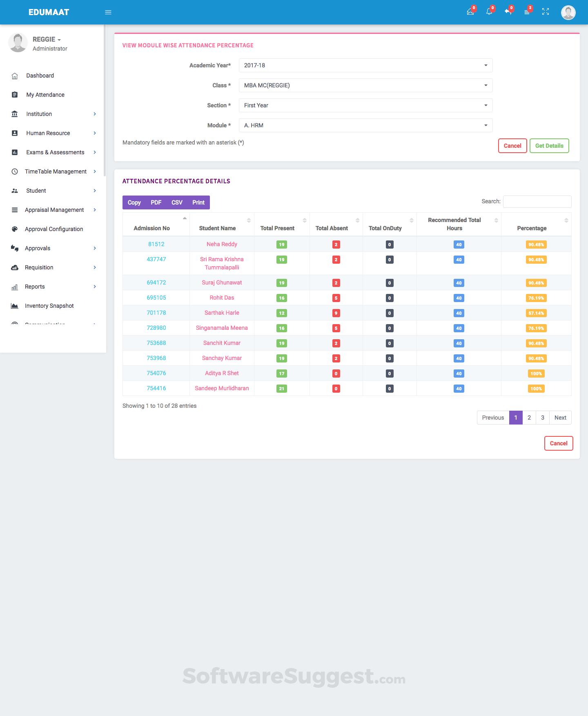This screenshot has height=716, width=588.
Task: Open the mail envelope notifications icon
Action: click(x=470, y=12)
